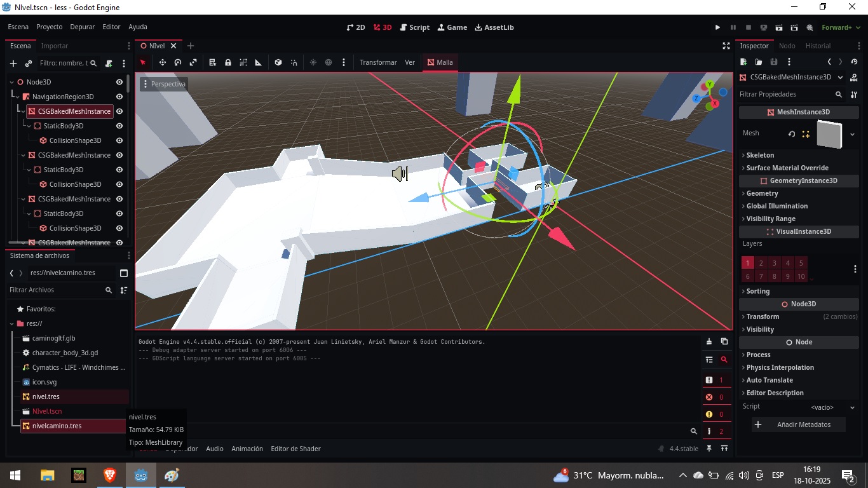Toggle visibility of the Node3D root node
This screenshot has width=868, height=488.
119,82
